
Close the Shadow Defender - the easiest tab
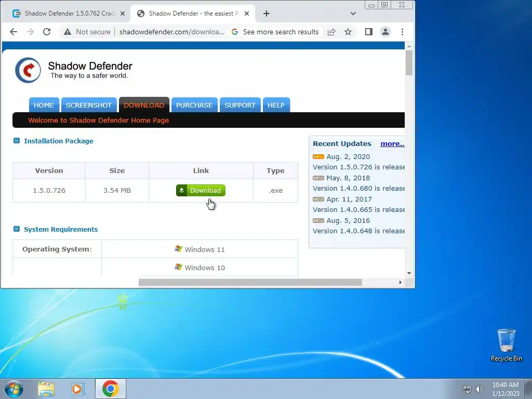(247, 14)
